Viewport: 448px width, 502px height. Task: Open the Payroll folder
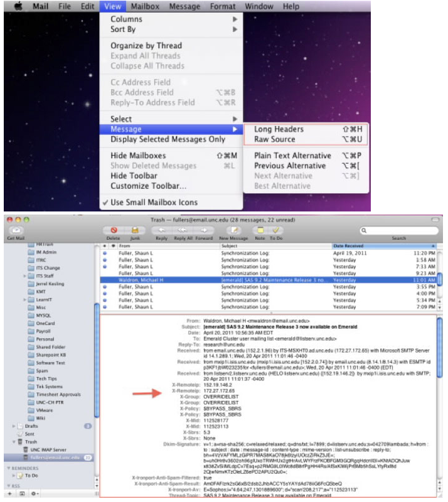click(40, 332)
